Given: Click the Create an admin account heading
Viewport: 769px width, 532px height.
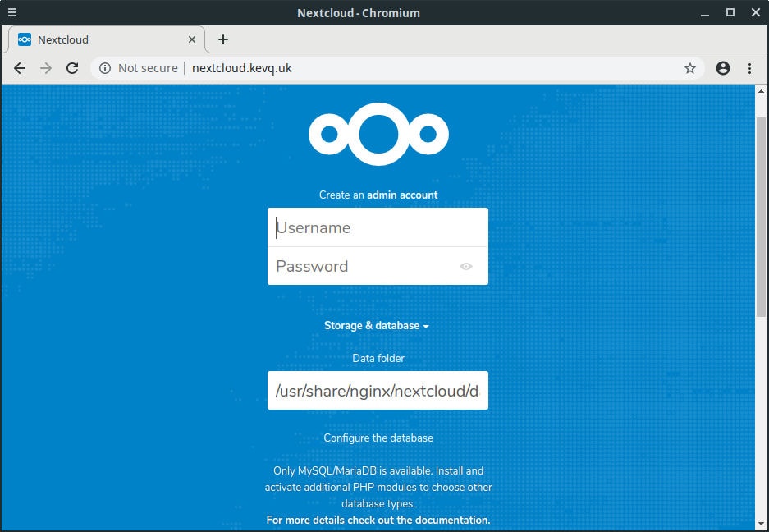Looking at the screenshot, I should (378, 195).
